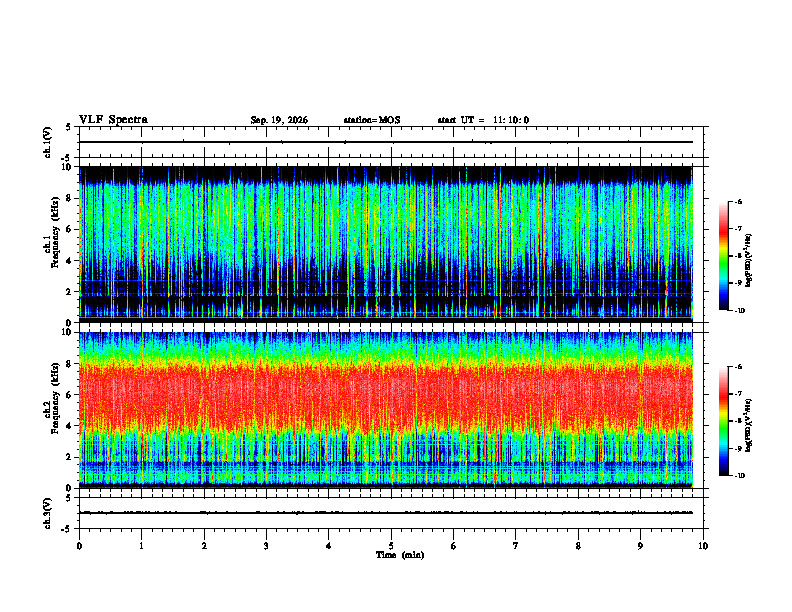Click the ch.1 spectrogram colorbar

click(x=723, y=256)
